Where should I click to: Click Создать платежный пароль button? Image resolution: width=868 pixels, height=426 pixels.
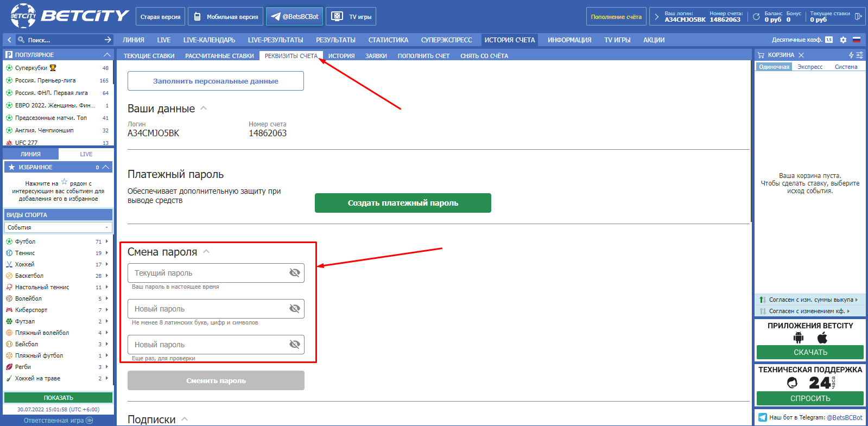pyautogui.click(x=403, y=203)
